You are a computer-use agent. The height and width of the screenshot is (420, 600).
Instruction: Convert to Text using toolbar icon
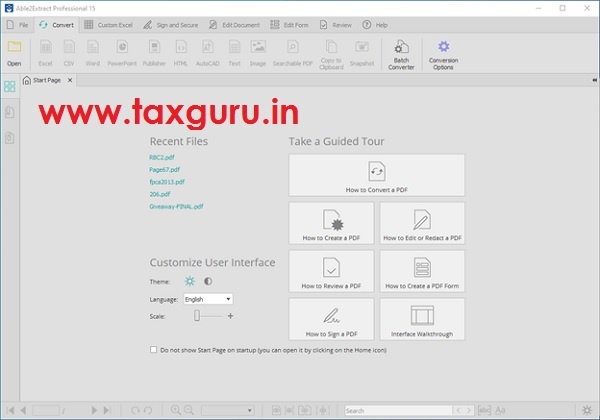pyautogui.click(x=235, y=54)
